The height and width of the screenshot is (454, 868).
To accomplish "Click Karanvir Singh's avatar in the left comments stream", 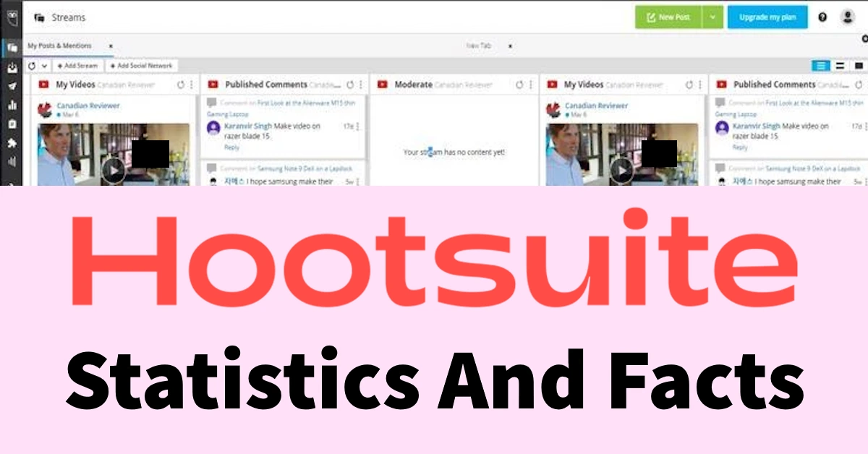I will coord(213,128).
